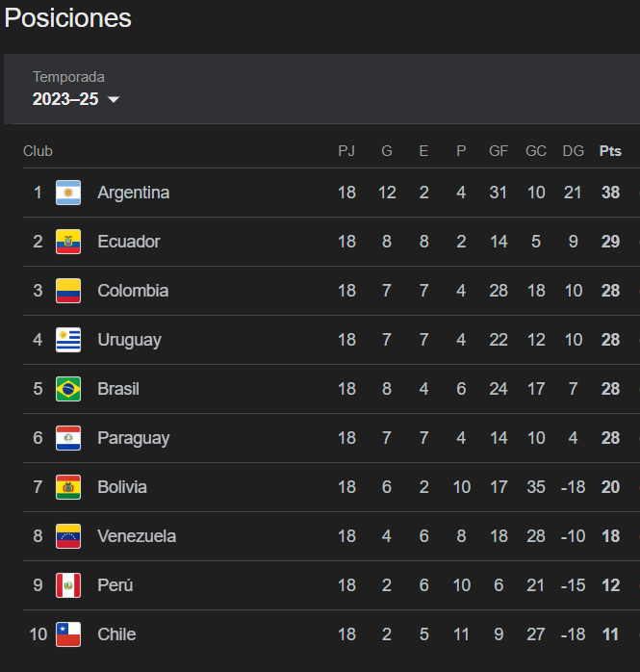Click the Posiciones heading
Image resolution: width=640 pixels, height=672 pixels.
(68, 18)
